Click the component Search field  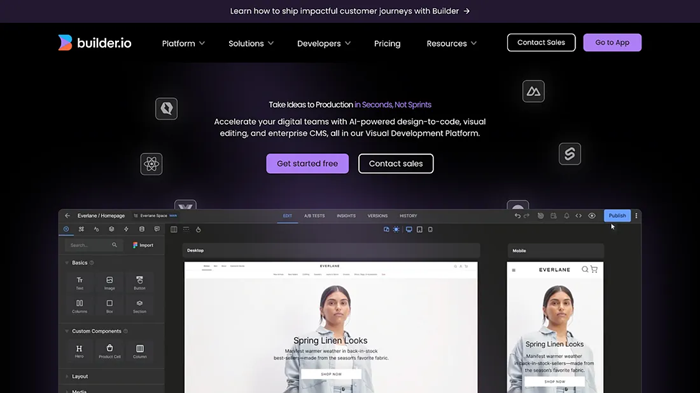(x=94, y=245)
